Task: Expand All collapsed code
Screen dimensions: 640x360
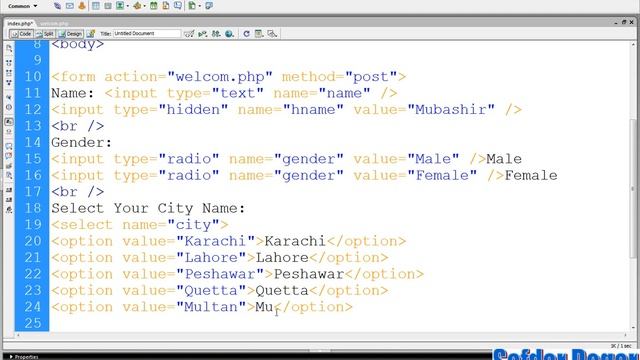Action: tap(9, 82)
